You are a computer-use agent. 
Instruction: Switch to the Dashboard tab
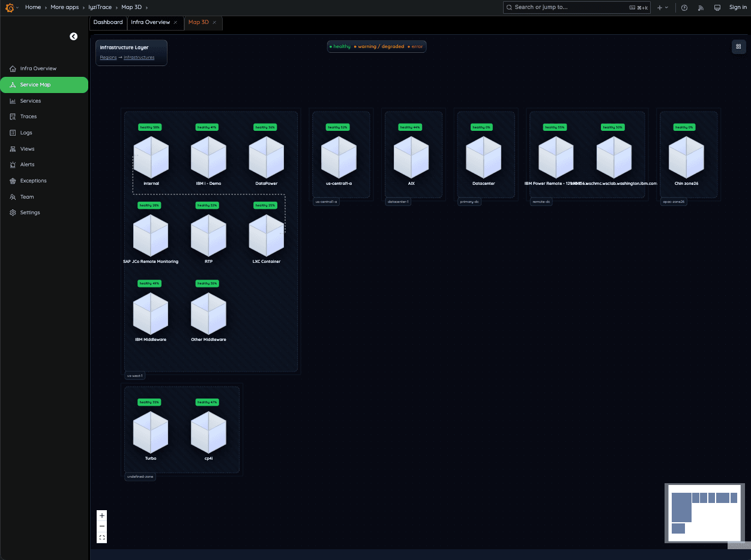pos(108,22)
